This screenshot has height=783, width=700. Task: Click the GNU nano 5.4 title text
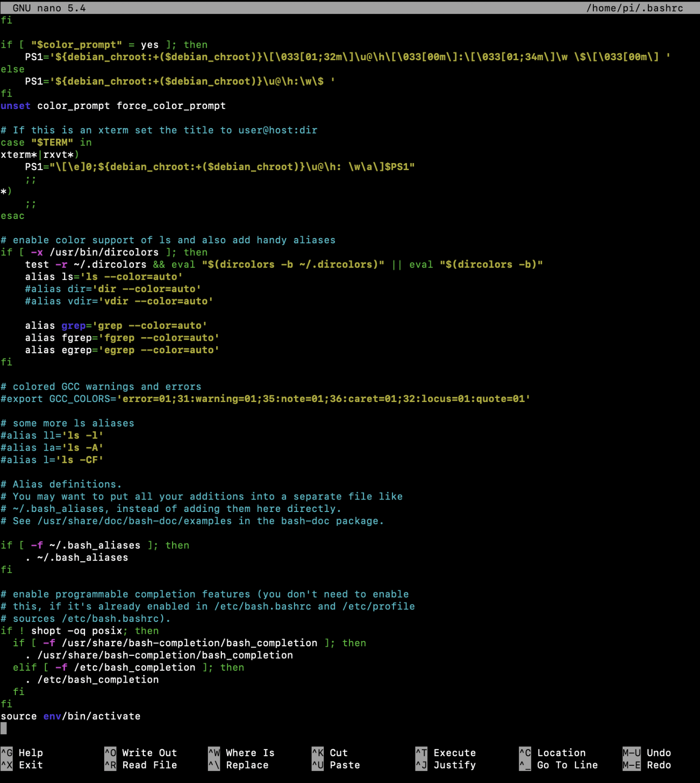[x=49, y=8]
